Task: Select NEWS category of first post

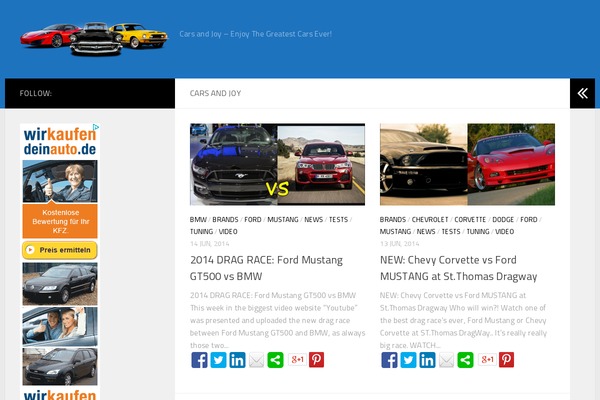Action: coord(314,220)
